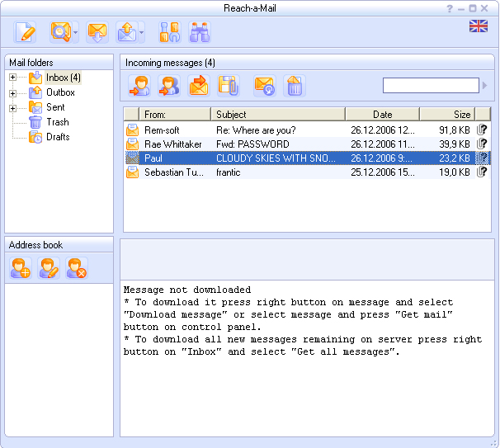Select the Trash folder
The height and width of the screenshot is (448, 500).
pos(57,122)
